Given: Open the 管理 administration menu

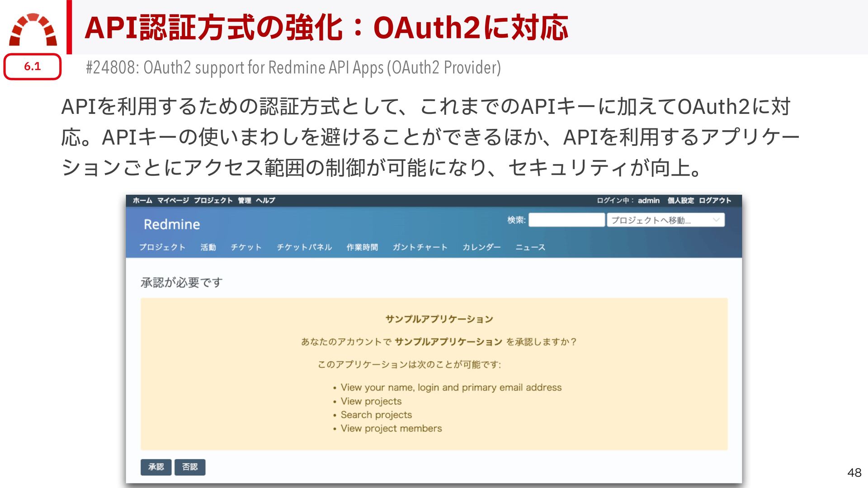Looking at the screenshot, I should click(x=244, y=200).
